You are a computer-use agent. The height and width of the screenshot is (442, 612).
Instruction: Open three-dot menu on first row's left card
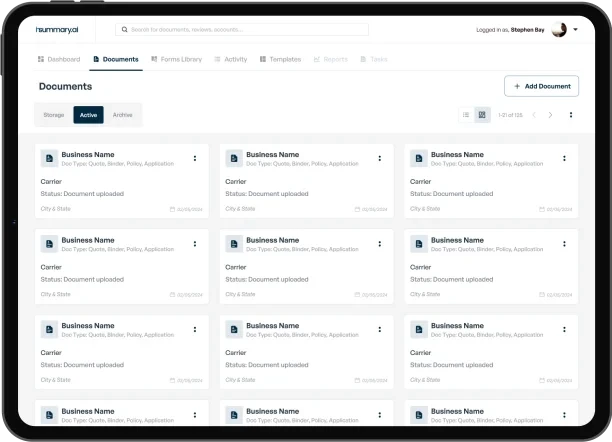[x=195, y=158]
